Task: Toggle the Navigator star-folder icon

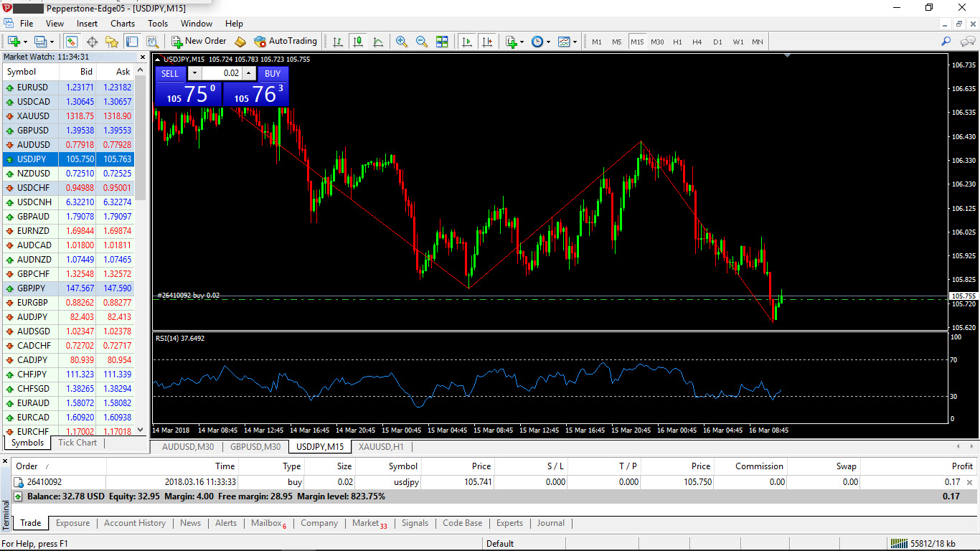Action: (112, 42)
